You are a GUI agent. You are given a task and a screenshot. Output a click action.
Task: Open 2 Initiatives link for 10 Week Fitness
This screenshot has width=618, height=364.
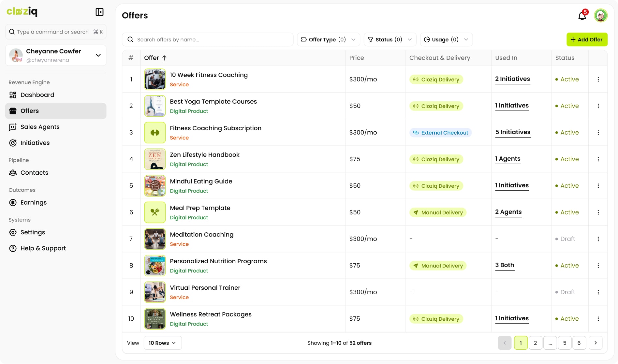tap(512, 79)
